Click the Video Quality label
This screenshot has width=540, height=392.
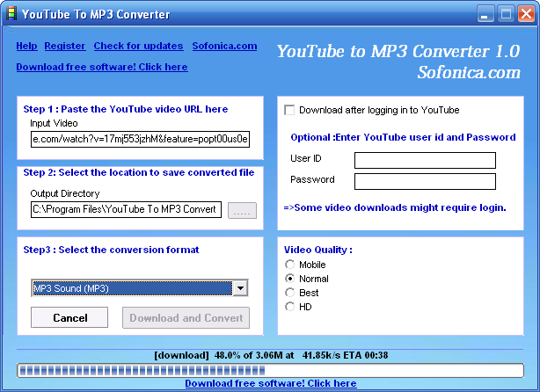click(x=317, y=250)
